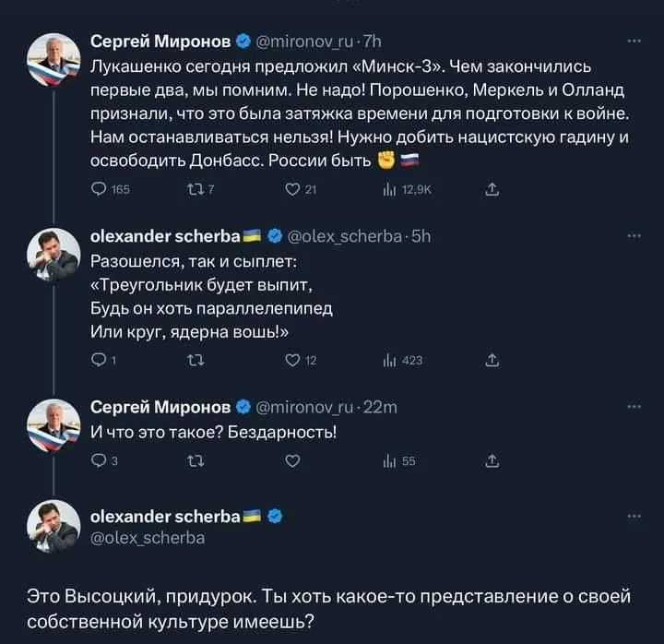This screenshot has height=644, width=664.
Task: Reply to Mironov's "Бездарность" tweet
Action: pos(99,461)
